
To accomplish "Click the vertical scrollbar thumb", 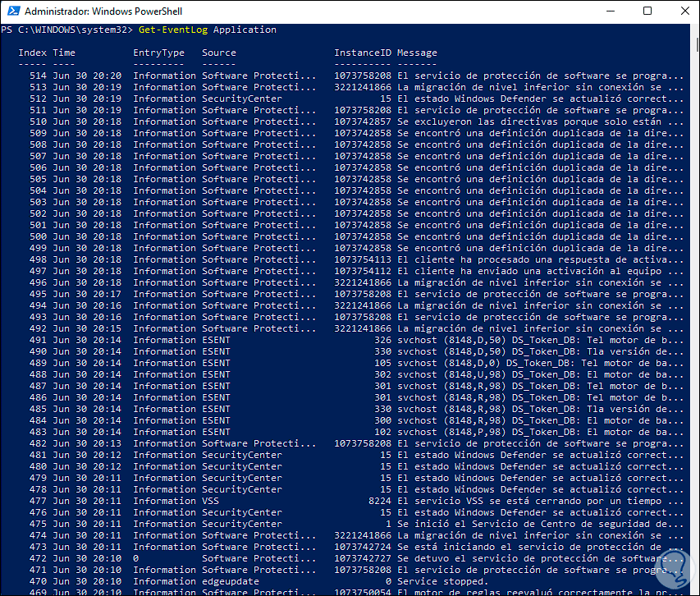I will [697, 44].
